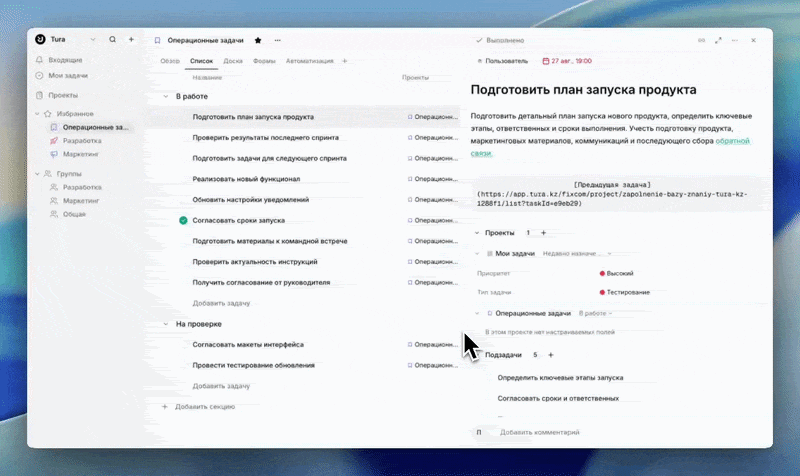Viewport: 800px width, 476px height.
Task: Open the В работе status dropdown
Action: [x=595, y=313]
